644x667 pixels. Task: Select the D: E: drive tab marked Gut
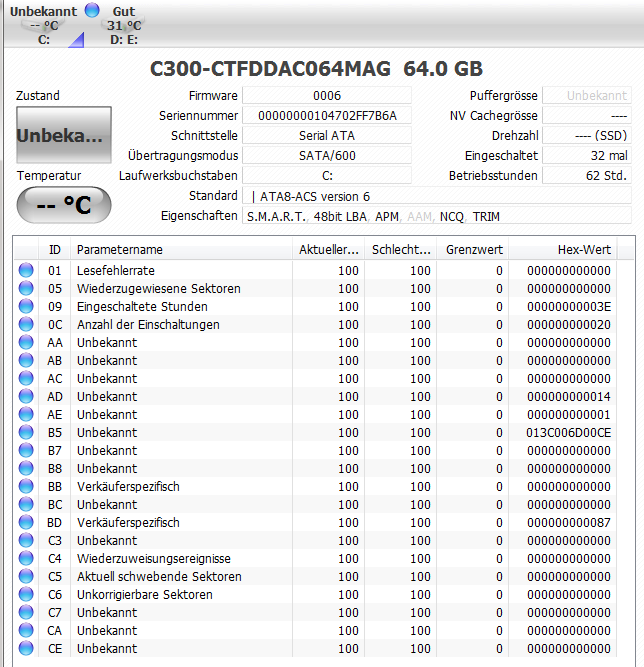124,25
